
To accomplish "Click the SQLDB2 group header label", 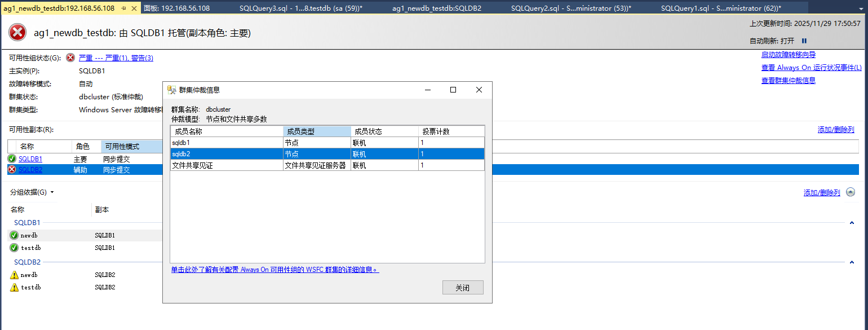I will click(27, 262).
